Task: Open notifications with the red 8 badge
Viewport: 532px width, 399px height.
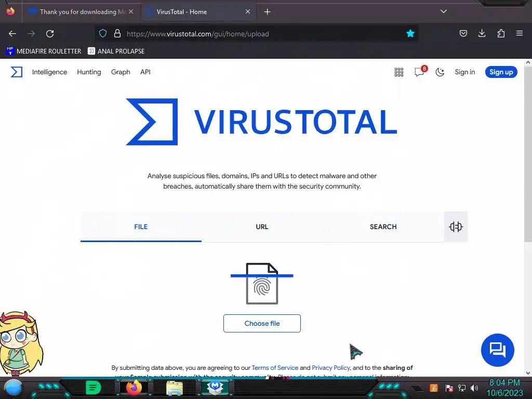Action: tap(420, 72)
